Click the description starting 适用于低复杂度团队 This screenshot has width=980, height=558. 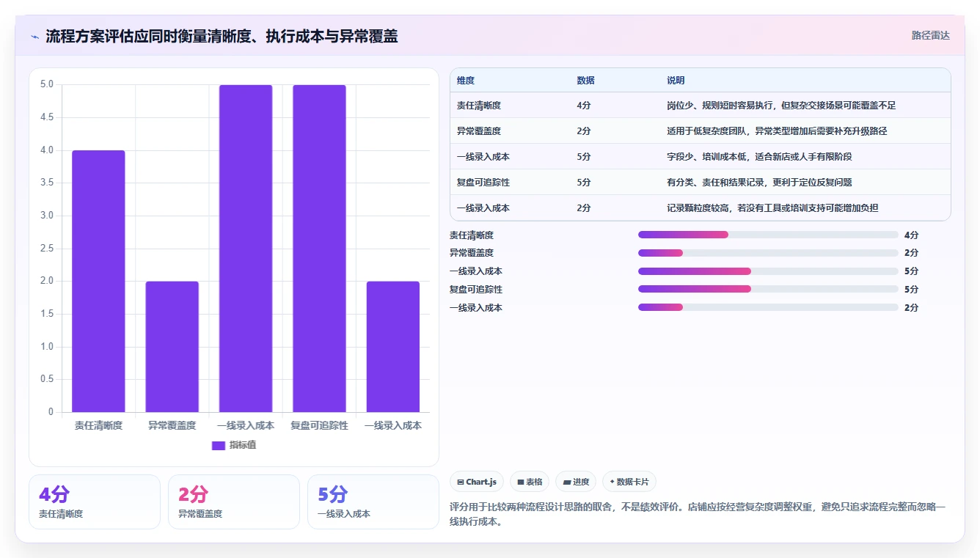pos(778,131)
